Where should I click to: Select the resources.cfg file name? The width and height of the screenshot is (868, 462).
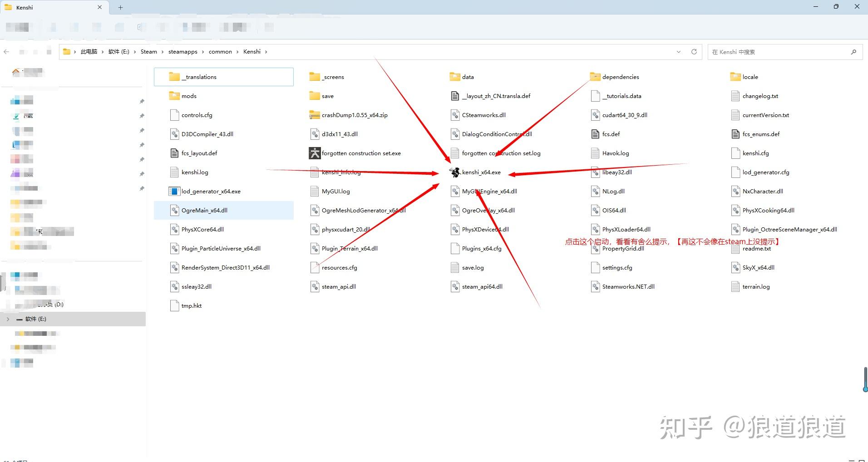coord(340,268)
